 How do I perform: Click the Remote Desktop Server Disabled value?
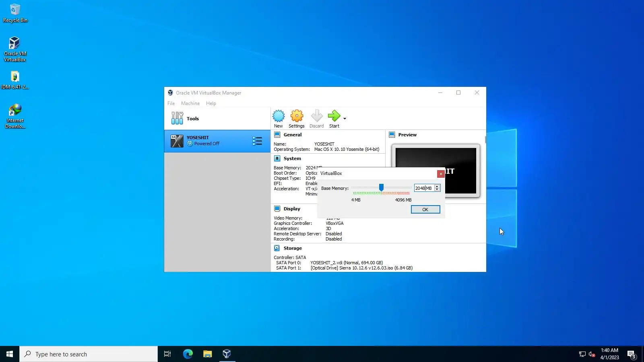point(334,234)
